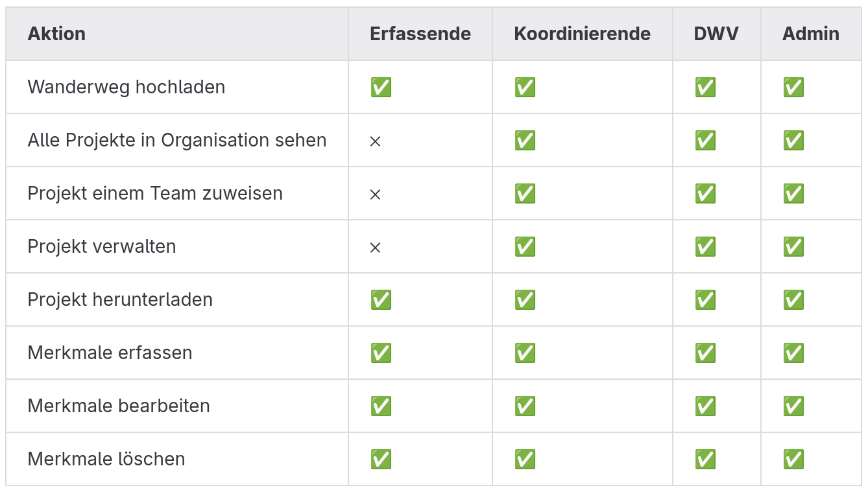The height and width of the screenshot is (490, 868).
Task: Click the Erfassende checkmark for Wanderweg hochladen
Action: pyautogui.click(x=381, y=87)
